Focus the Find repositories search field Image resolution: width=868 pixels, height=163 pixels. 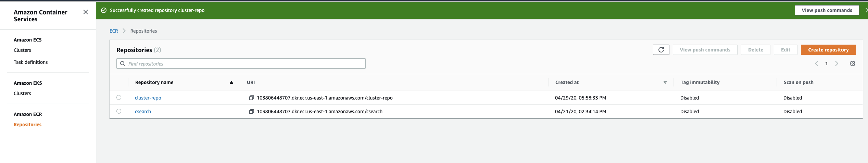241,63
